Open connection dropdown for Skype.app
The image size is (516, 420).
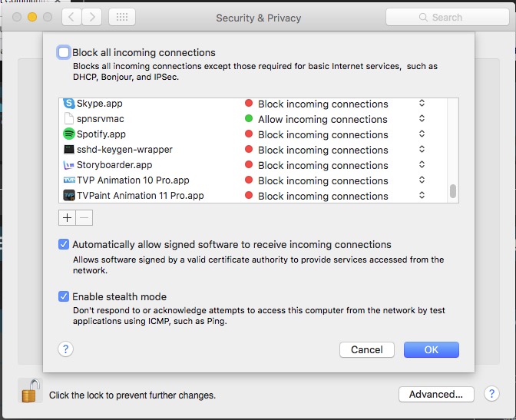(x=422, y=104)
